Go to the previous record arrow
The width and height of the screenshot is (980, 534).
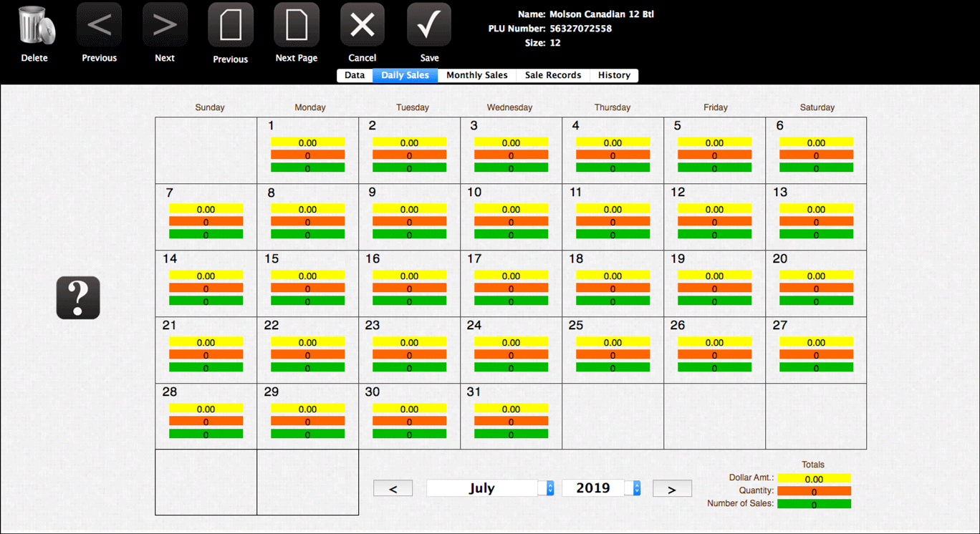click(x=99, y=26)
